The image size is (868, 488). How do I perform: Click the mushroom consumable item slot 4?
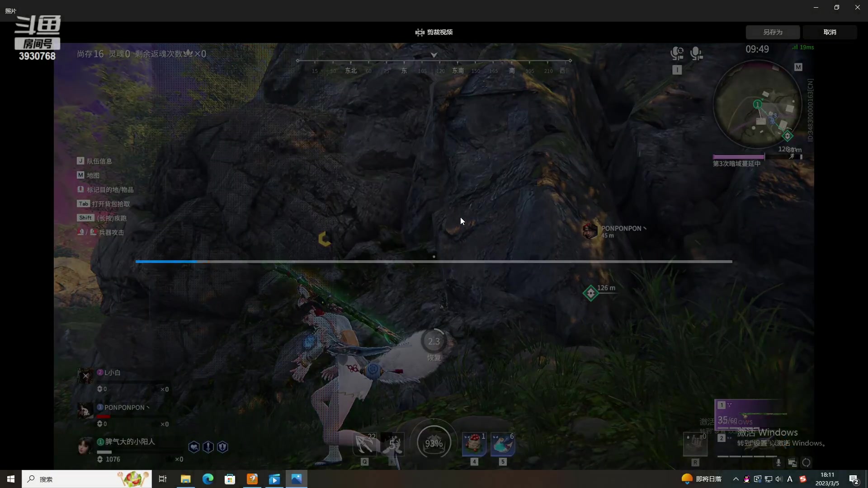(474, 444)
